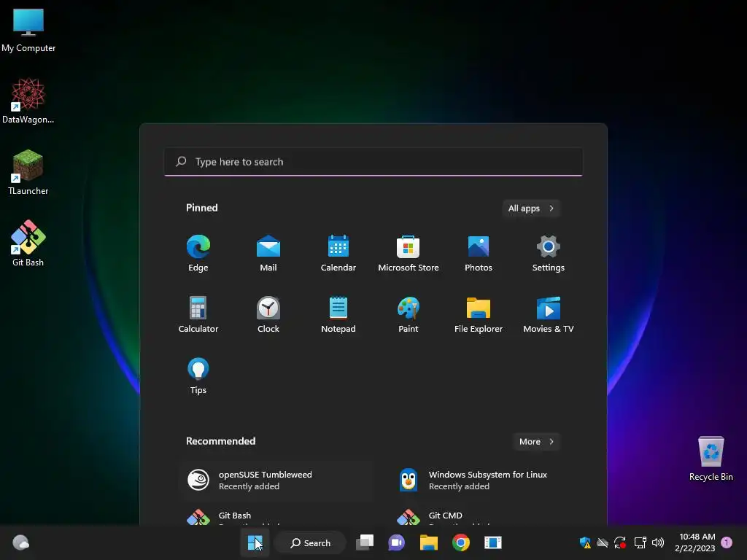Launch Calculator
The image size is (747, 560).
tap(198, 314)
